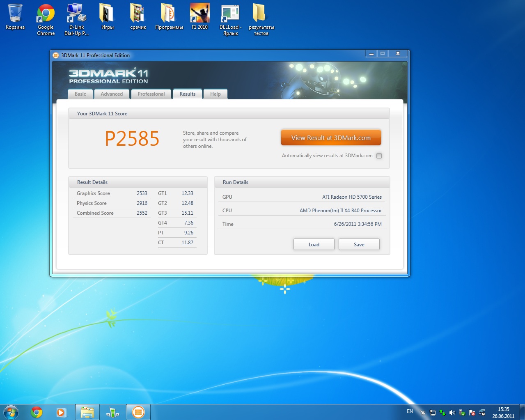The image size is (525, 420).
Task: Click the GT4 value 7.36
Action: (x=189, y=223)
